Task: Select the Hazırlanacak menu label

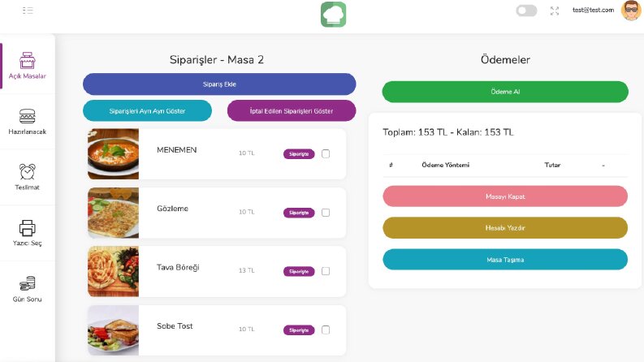Action: click(27, 131)
